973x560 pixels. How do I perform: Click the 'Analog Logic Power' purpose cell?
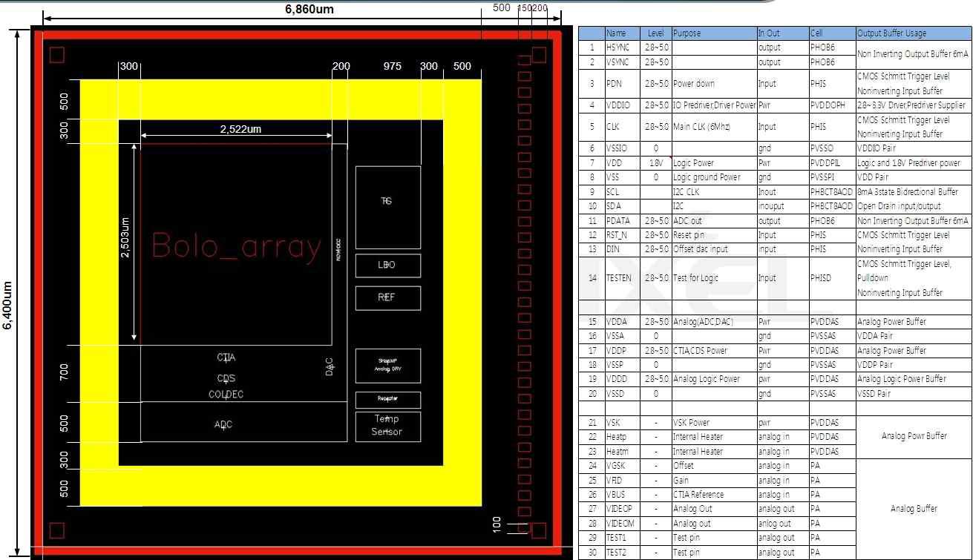[714, 379]
